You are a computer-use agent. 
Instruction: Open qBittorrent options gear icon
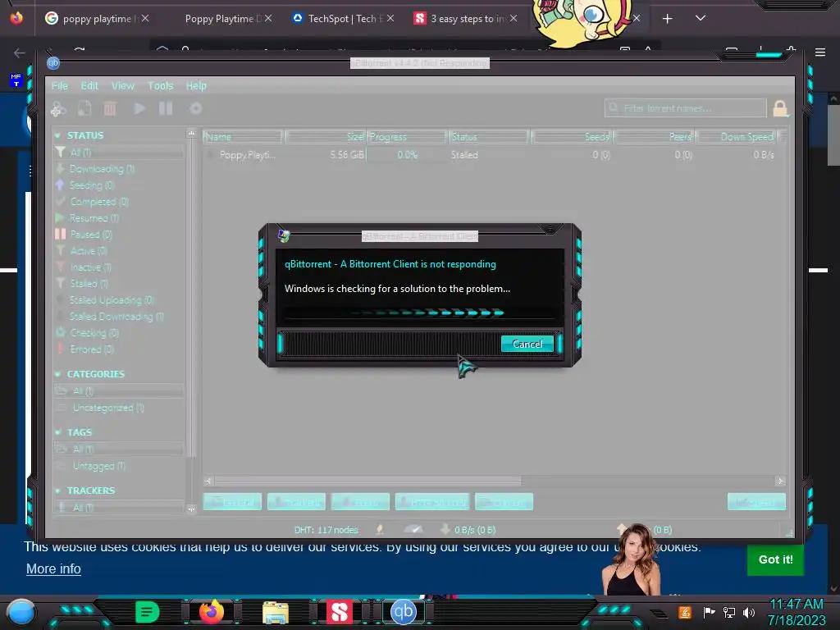[195, 109]
